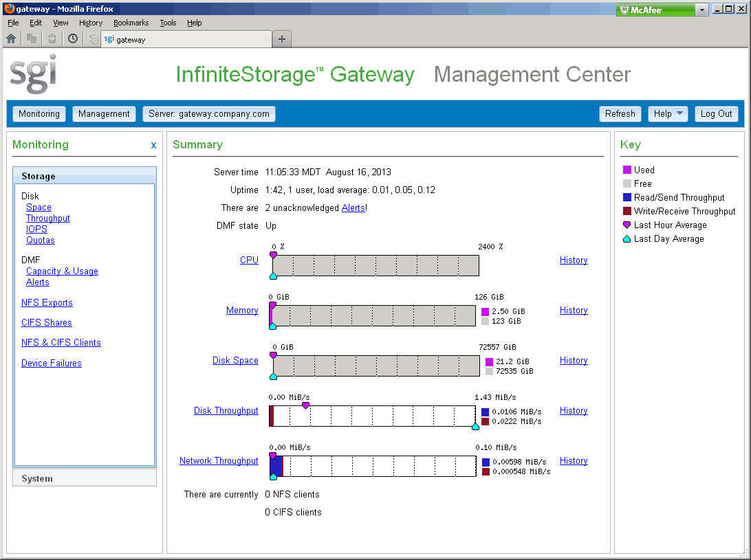Open the File menu

tap(13, 23)
